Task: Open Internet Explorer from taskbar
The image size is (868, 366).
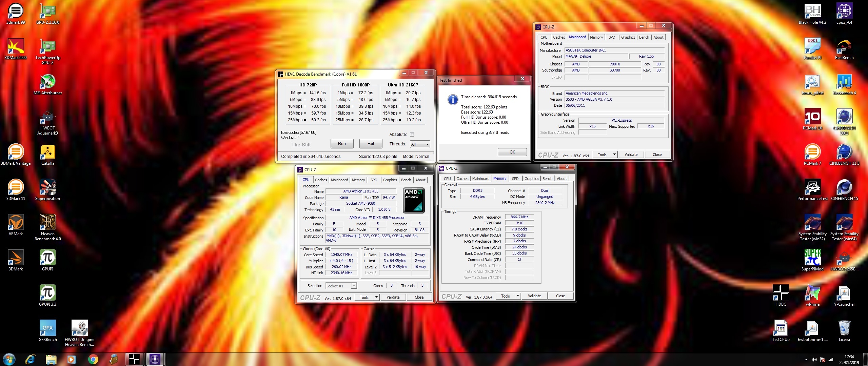Action: pyautogui.click(x=30, y=359)
